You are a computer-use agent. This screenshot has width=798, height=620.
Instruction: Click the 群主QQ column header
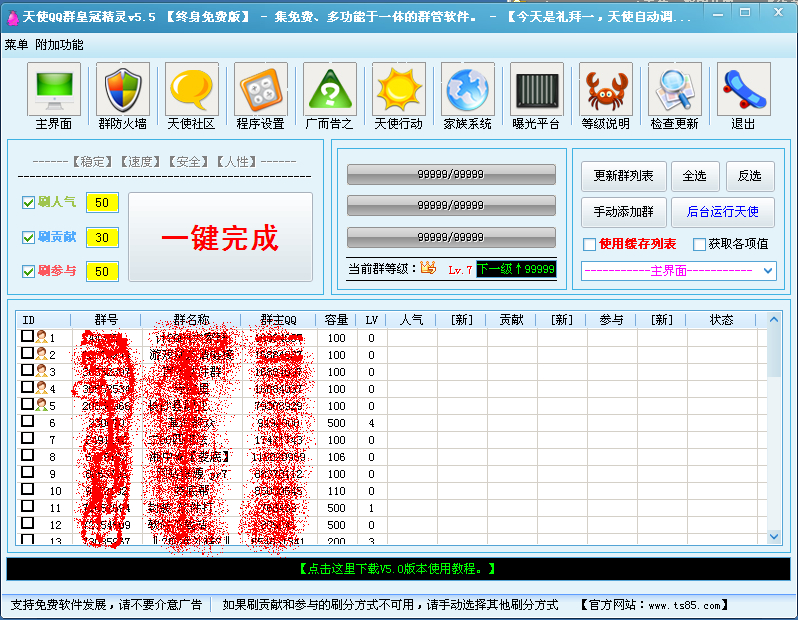point(278,320)
